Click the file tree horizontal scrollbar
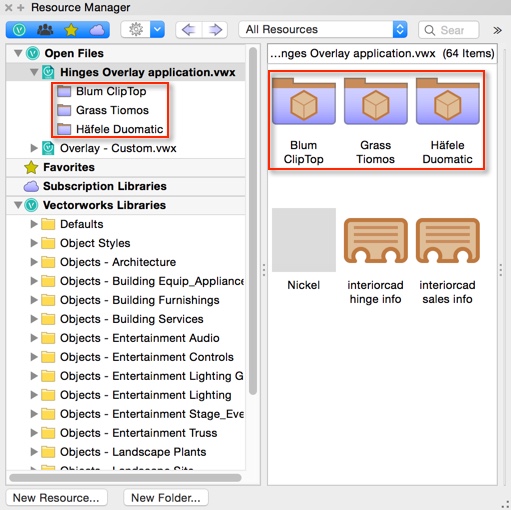 tap(125, 477)
